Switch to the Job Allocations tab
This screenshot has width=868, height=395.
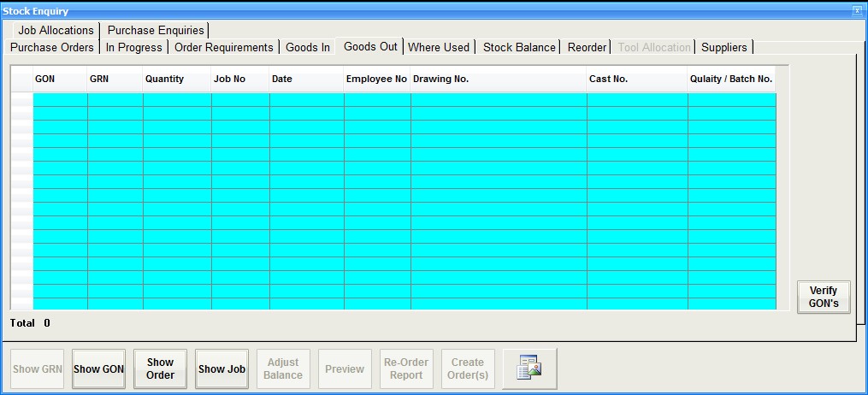(x=56, y=30)
